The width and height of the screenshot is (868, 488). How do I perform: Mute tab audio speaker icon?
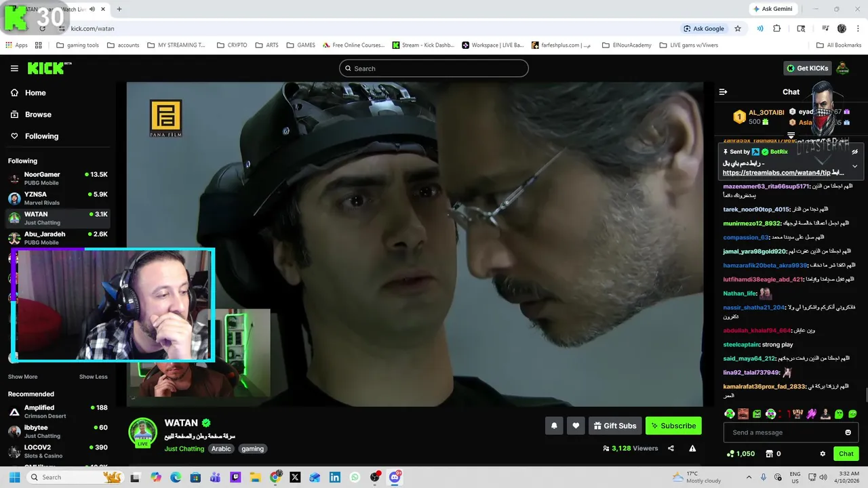(92, 9)
